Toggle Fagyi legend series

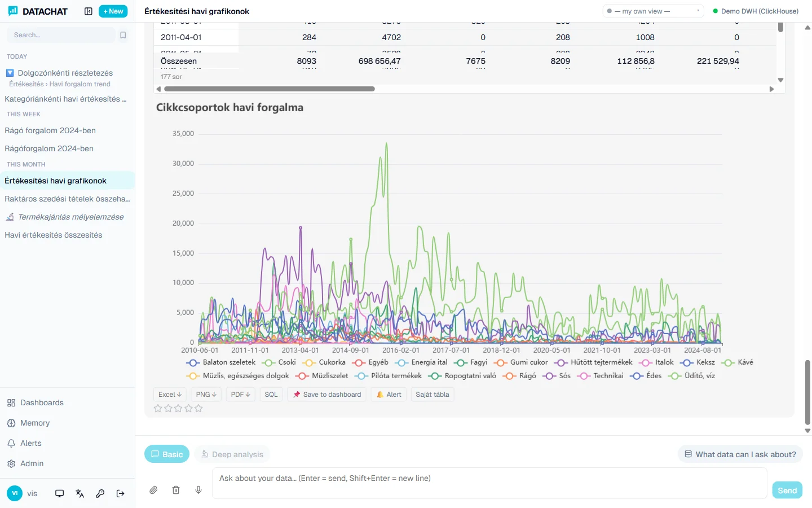(471, 362)
